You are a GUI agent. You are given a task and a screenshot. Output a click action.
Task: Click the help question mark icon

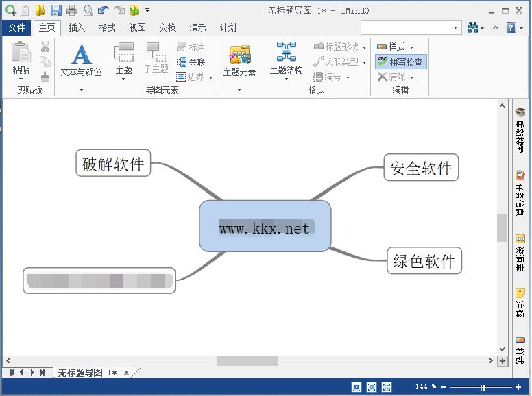pyautogui.click(x=511, y=27)
